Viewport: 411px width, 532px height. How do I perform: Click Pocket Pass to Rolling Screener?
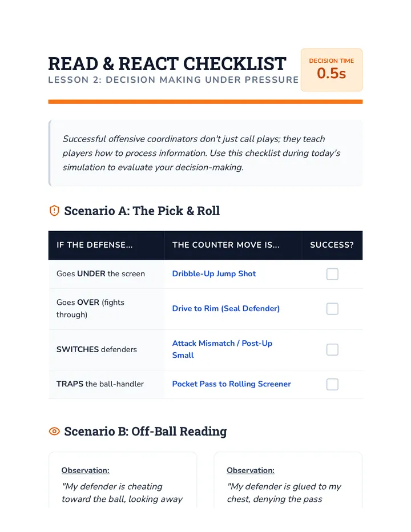tap(231, 384)
